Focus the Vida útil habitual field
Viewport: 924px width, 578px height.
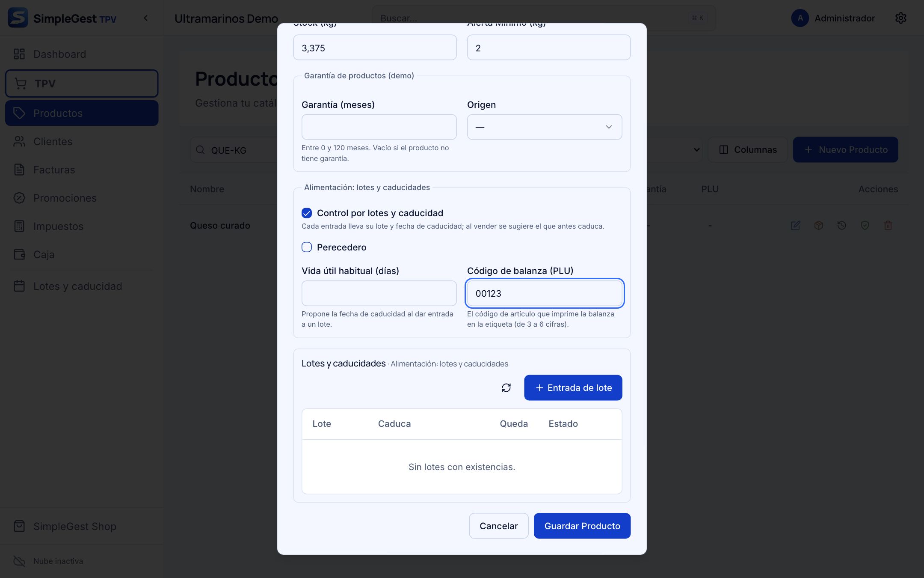point(379,293)
